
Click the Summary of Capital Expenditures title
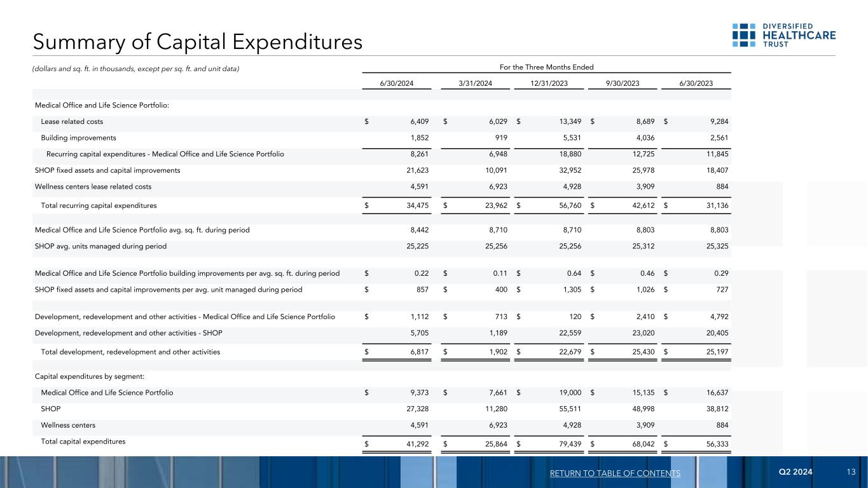[x=197, y=42]
